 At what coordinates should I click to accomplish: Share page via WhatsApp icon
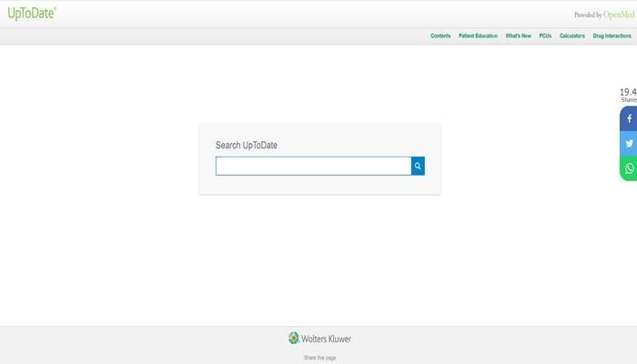(x=628, y=168)
